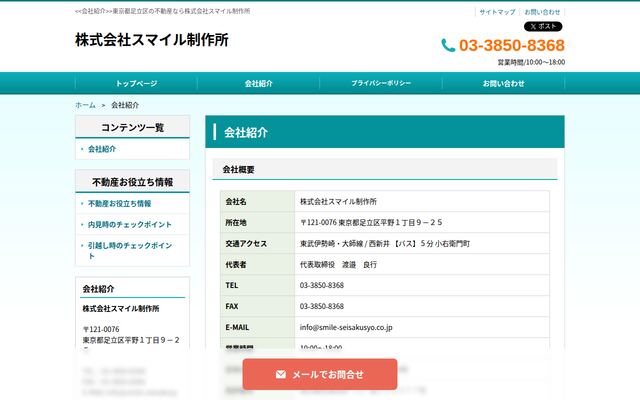Open the 不動産お役立ち情報 sidebar link

pos(120,203)
